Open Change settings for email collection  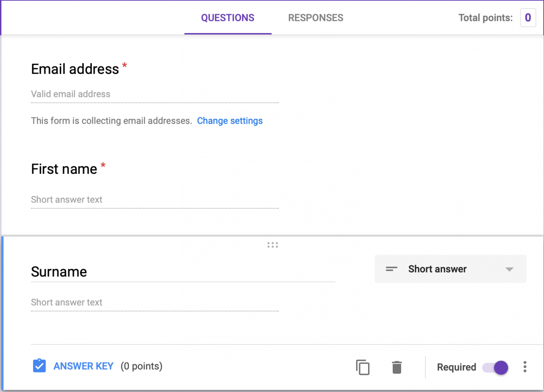click(229, 121)
